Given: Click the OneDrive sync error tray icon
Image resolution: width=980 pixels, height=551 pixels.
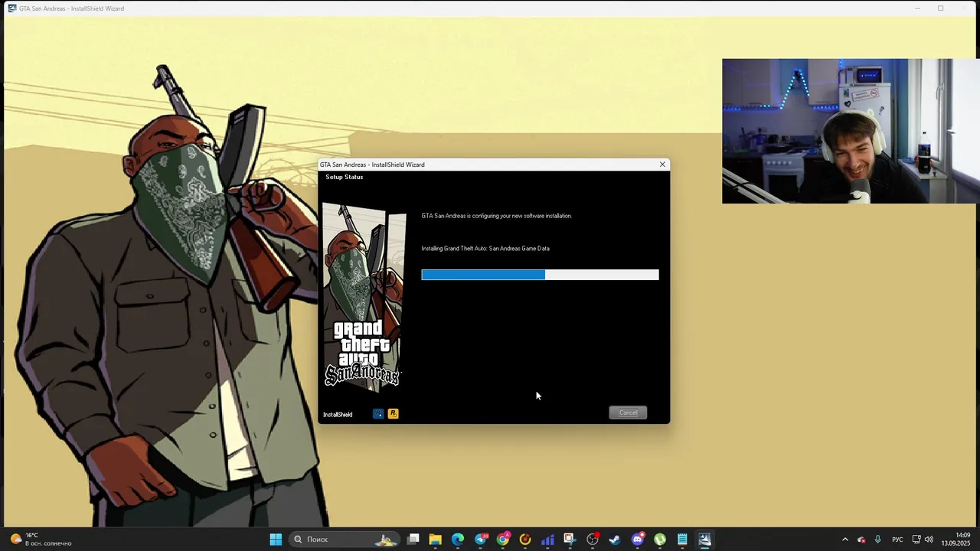Looking at the screenshot, I should [861, 540].
